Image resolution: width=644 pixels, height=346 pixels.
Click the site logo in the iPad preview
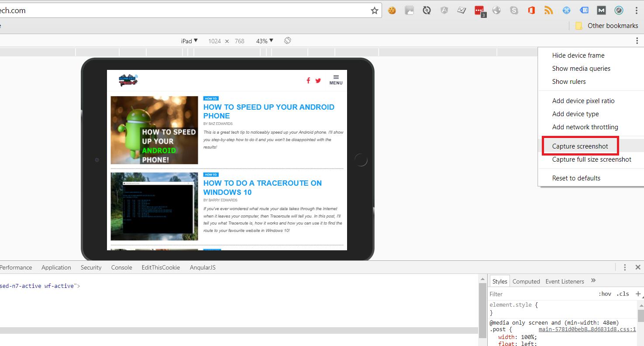128,80
